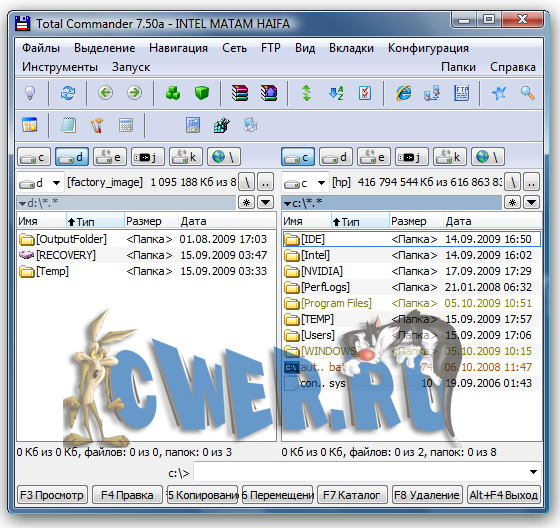Select drive e in right panel drive bar
The image size is (560, 528).
[374, 157]
